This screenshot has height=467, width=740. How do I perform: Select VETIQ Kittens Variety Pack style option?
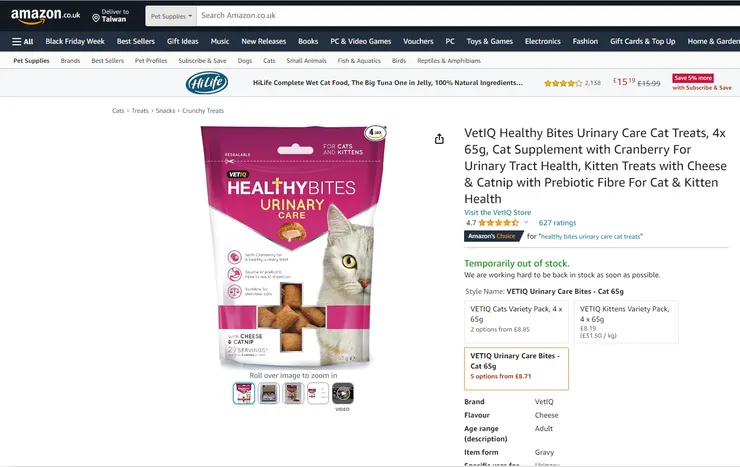626,322
